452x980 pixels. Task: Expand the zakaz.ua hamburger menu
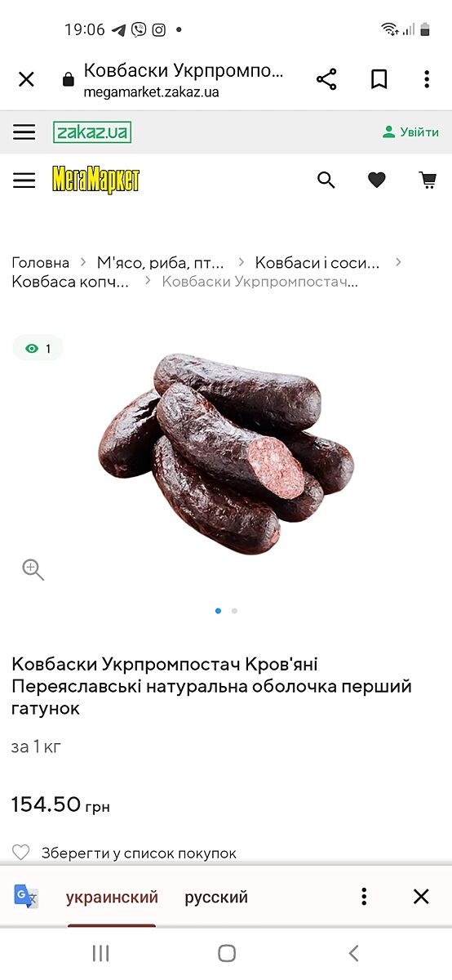tap(24, 132)
